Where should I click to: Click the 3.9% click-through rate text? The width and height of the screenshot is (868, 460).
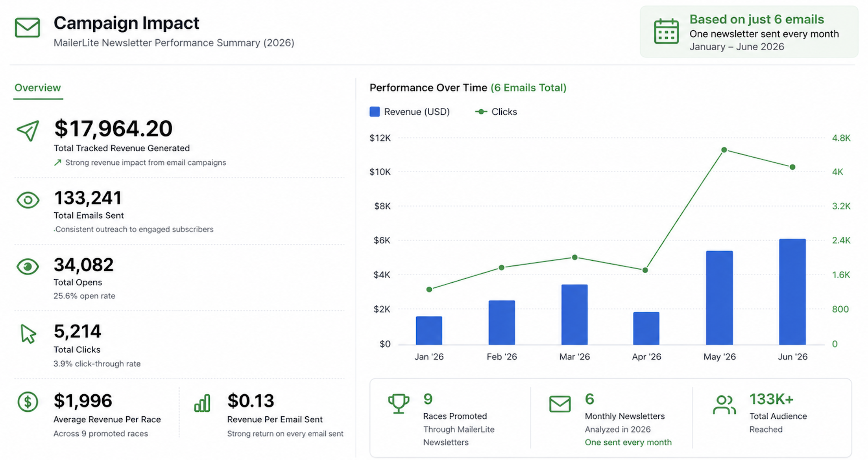tap(97, 364)
